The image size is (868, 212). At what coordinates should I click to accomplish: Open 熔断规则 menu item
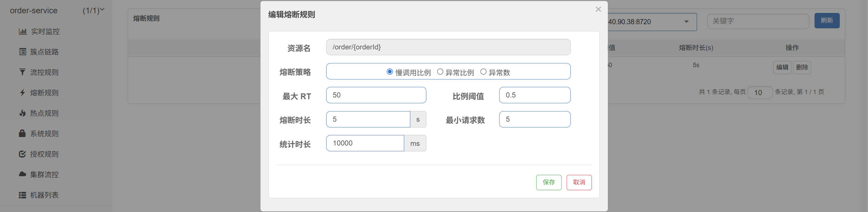tap(44, 93)
